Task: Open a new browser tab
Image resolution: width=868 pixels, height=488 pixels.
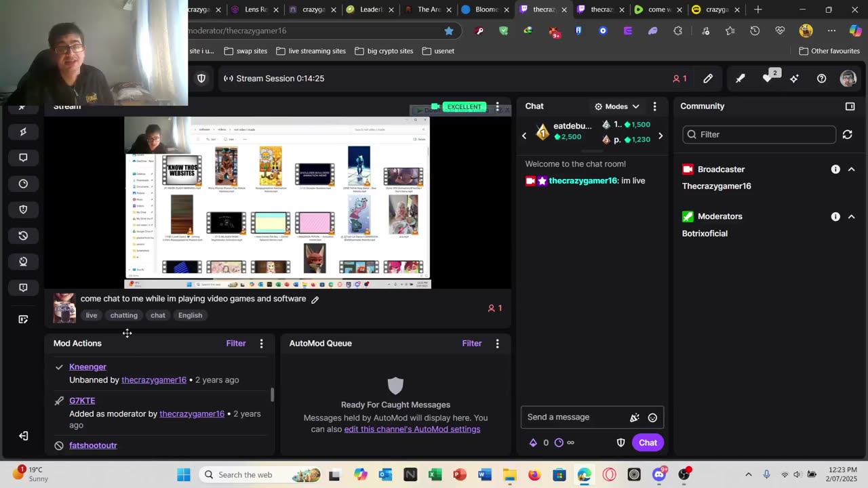Action: (x=757, y=9)
